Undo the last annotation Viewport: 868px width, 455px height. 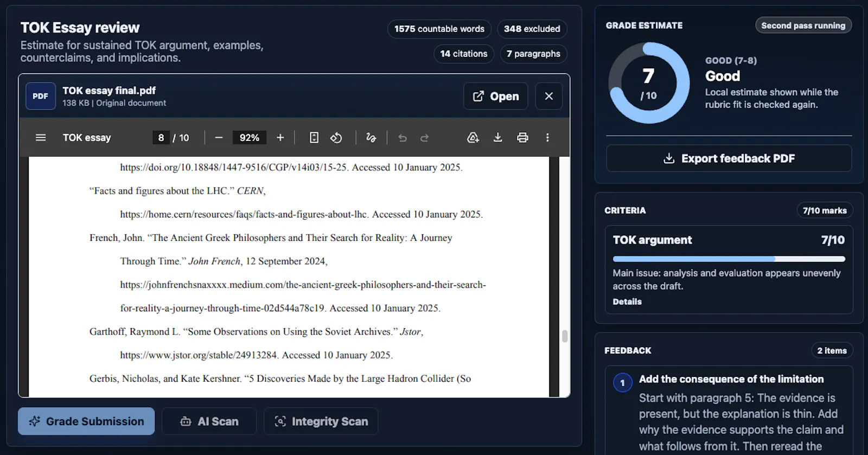(x=403, y=138)
